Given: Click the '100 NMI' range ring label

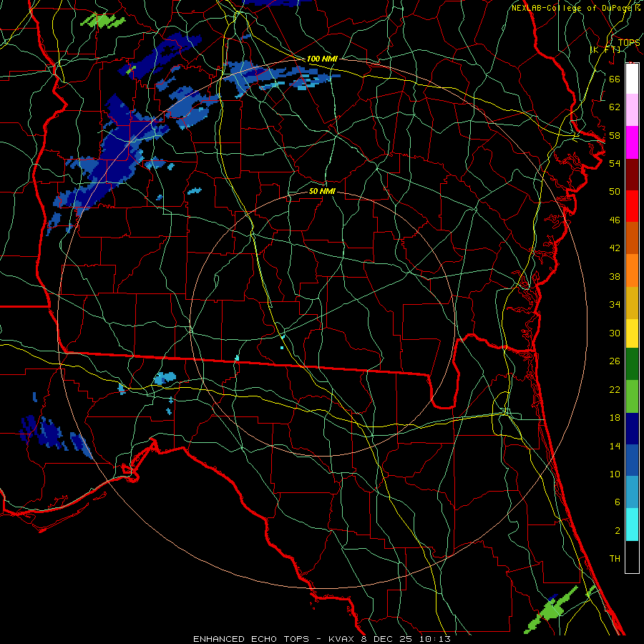Looking at the screenshot, I should tap(322, 59).
